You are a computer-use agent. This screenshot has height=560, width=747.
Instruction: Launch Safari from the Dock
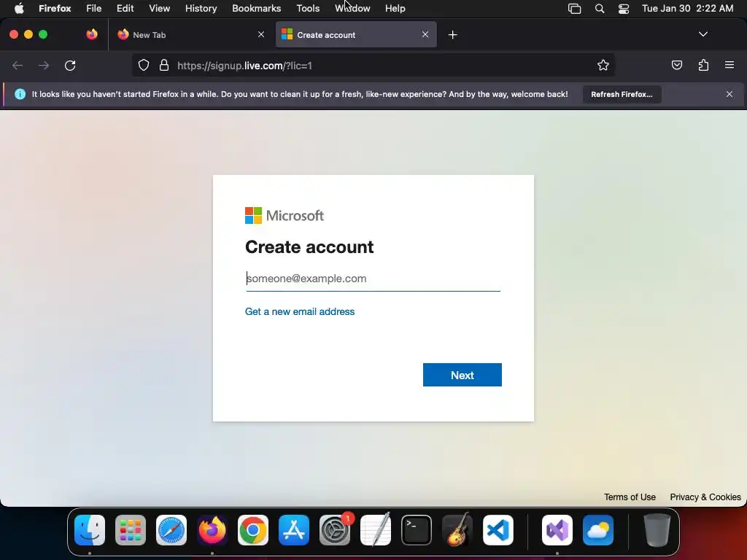[x=171, y=530]
